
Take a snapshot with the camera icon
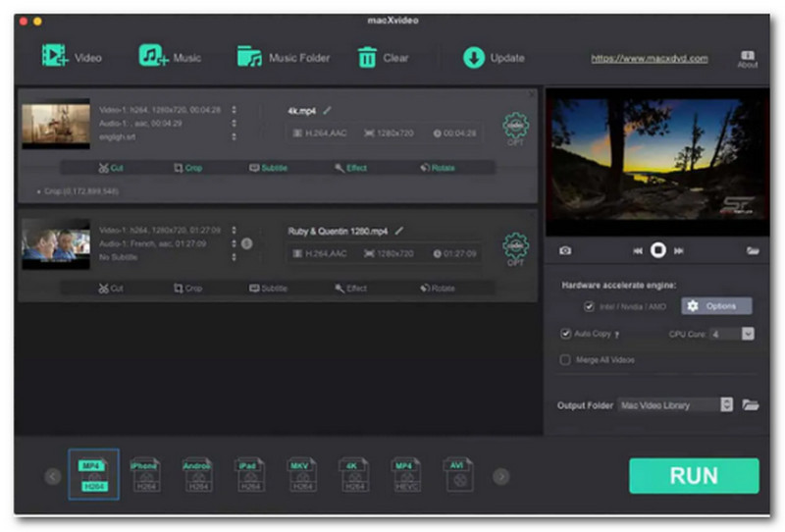tap(565, 250)
